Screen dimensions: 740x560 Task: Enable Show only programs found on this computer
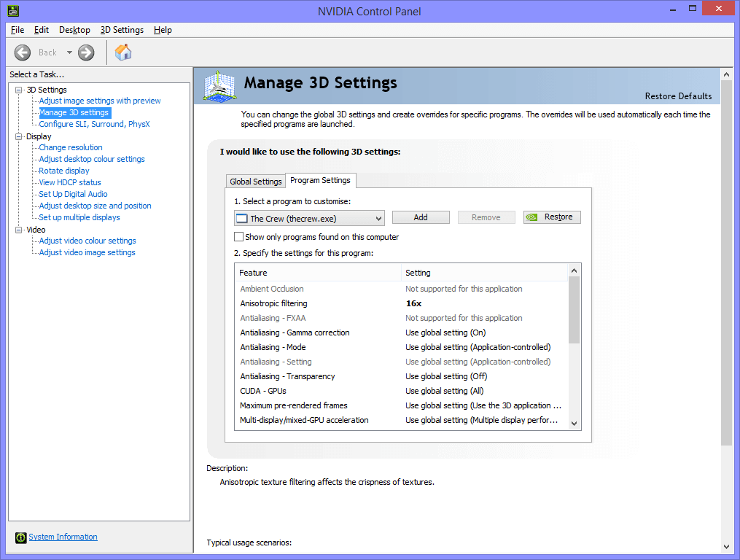[238, 237]
